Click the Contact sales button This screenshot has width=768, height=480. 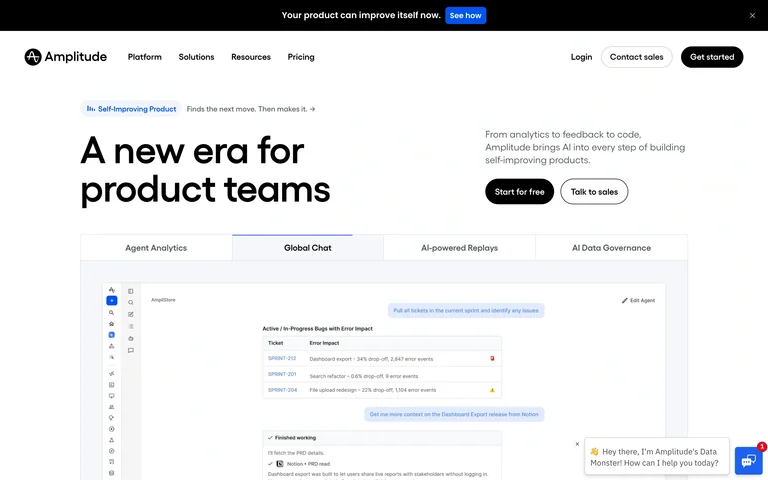pyautogui.click(x=636, y=57)
